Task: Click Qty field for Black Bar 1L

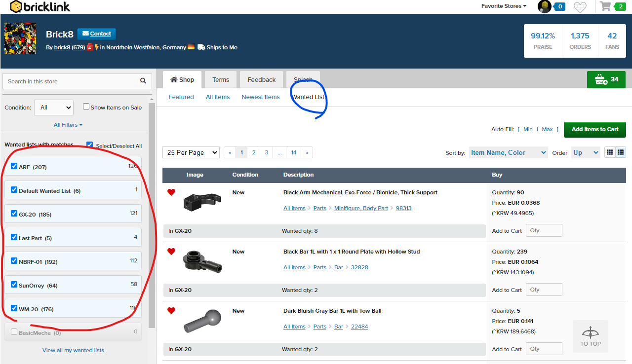Action: click(x=544, y=290)
